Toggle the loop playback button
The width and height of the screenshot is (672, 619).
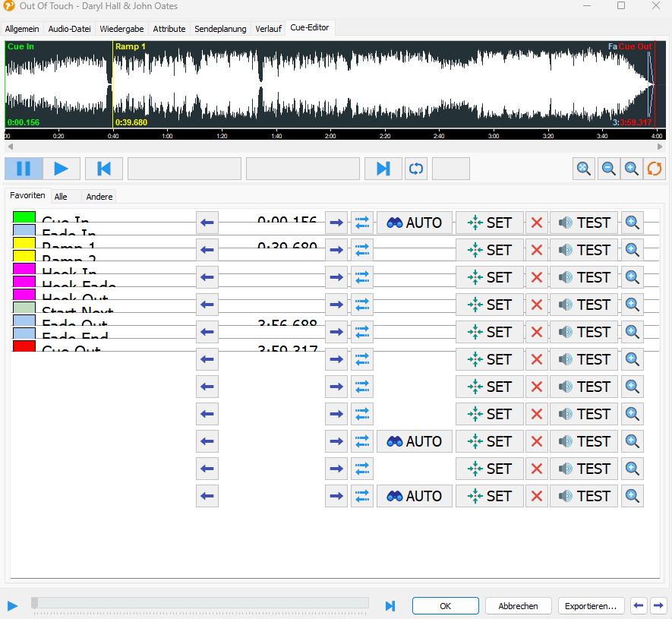pos(416,169)
